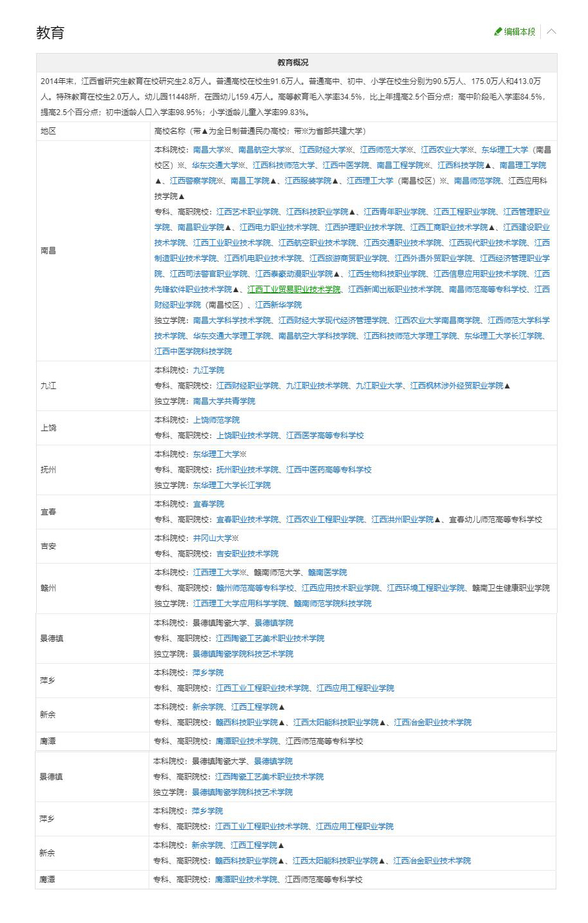Go to the 江西生物科技职业学院 link

pyautogui.click(x=387, y=274)
